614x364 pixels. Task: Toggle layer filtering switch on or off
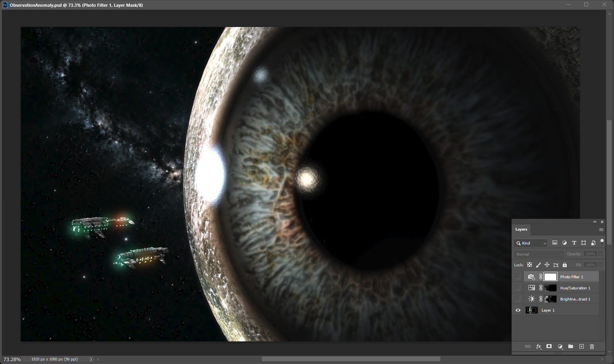click(602, 242)
